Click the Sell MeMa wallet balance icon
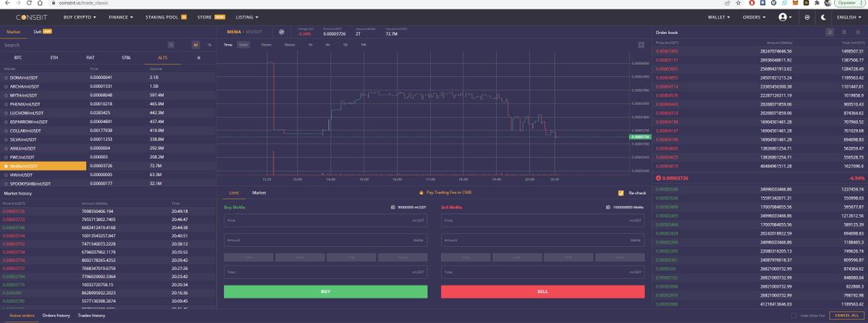The image size is (868, 323). click(610, 207)
